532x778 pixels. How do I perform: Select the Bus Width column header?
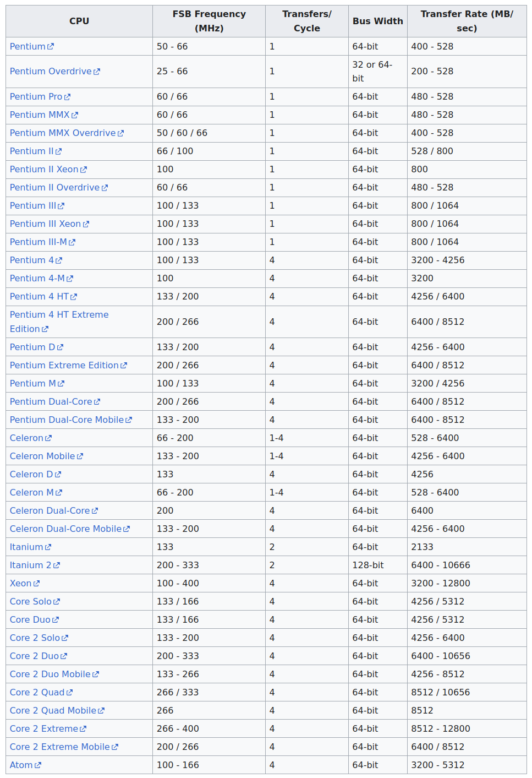(377, 21)
